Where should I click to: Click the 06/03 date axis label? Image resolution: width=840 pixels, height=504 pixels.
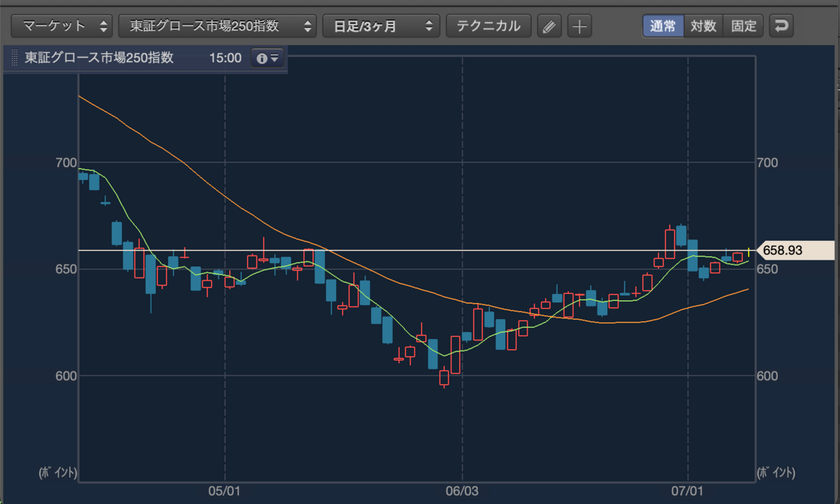coord(461,491)
